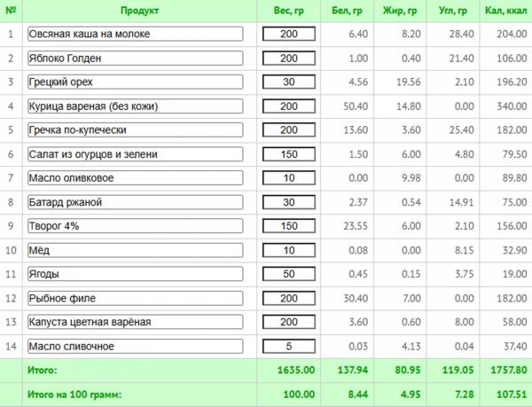Click the weight input for Гречка по-купечески
Viewport: 532px width, 407px height.
point(288,130)
